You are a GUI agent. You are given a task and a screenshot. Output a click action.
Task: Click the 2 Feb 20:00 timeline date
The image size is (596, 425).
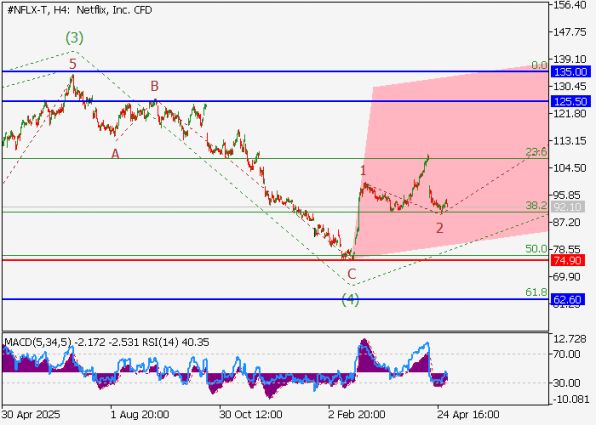pos(357,414)
